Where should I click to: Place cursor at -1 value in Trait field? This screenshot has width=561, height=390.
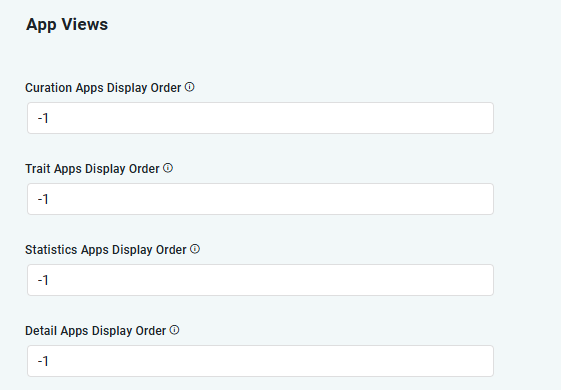(x=43, y=199)
